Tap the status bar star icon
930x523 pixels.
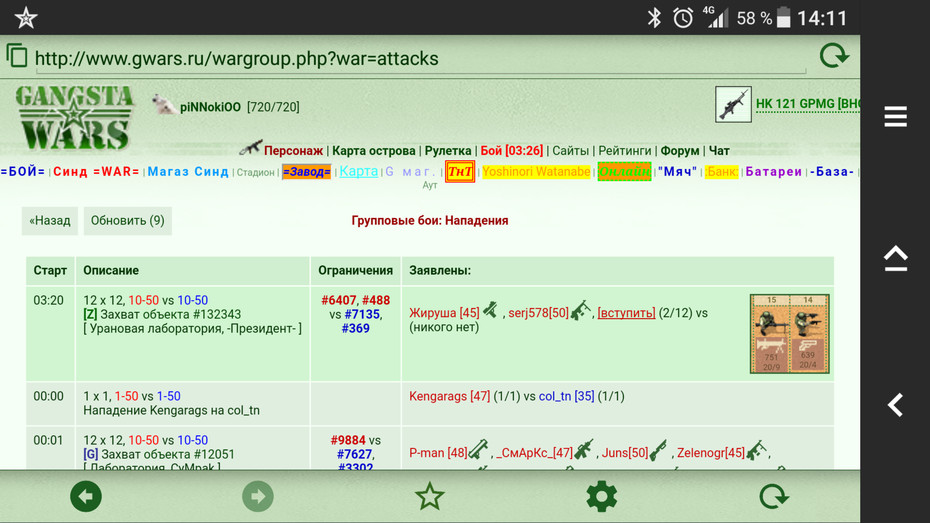coord(26,18)
